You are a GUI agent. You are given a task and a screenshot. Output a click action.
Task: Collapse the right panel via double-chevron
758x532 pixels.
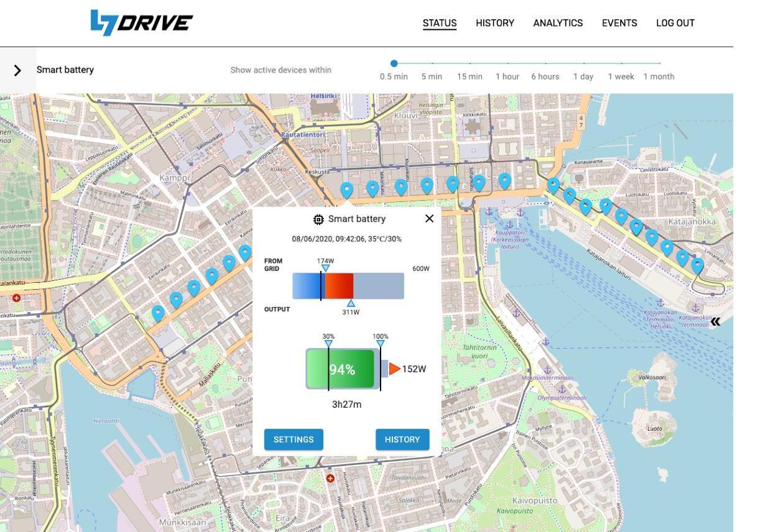[x=716, y=321]
